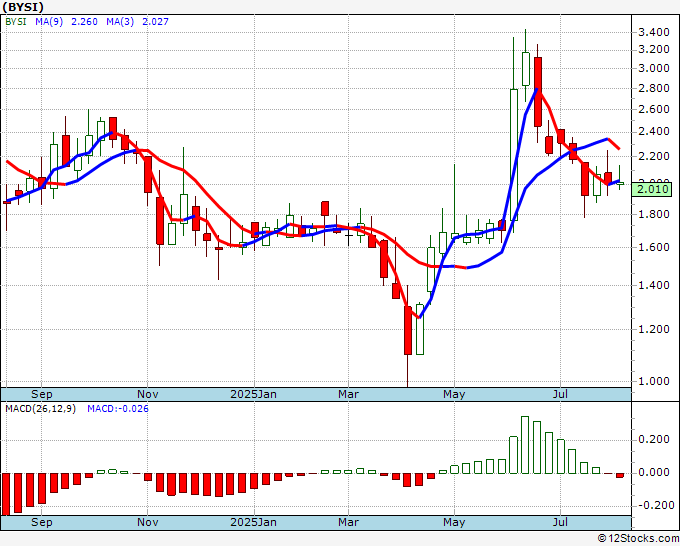Image resolution: width=680 pixels, height=546 pixels.
Task: Open the 12Stocks.com copyright link
Action: coord(638,538)
